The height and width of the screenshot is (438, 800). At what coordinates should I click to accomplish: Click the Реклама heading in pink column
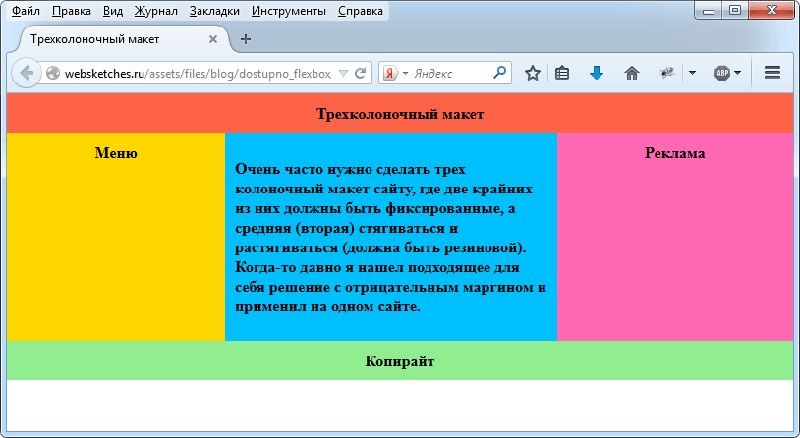[675, 153]
